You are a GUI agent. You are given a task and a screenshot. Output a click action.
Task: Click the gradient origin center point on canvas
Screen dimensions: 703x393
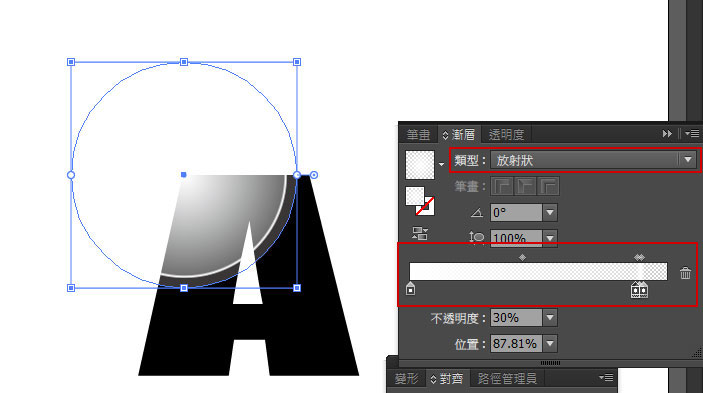(183, 175)
